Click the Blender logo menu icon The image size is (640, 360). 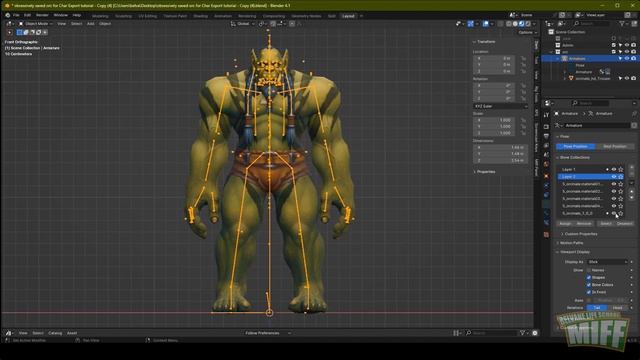pyautogui.click(x=7, y=16)
